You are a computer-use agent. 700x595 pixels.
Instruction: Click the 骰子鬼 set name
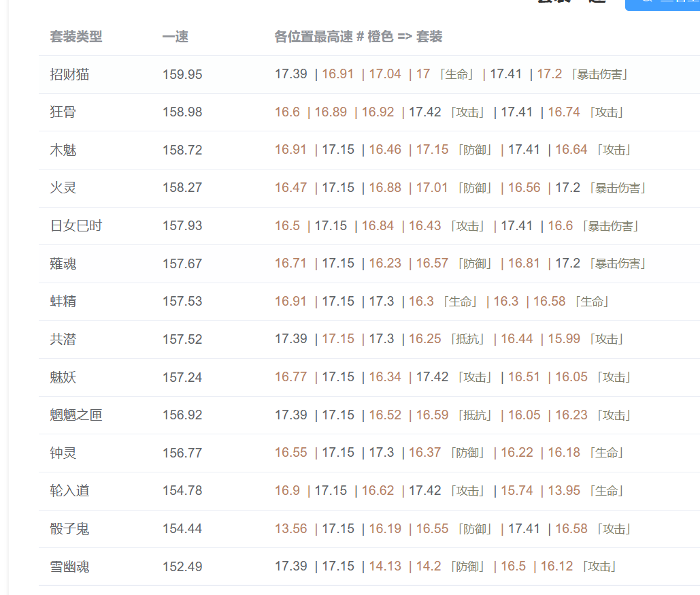[x=69, y=528]
